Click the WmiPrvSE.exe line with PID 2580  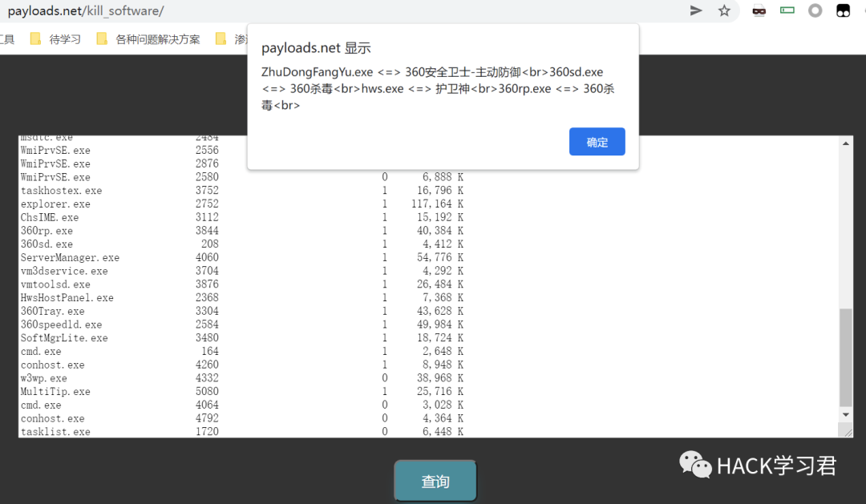242,177
